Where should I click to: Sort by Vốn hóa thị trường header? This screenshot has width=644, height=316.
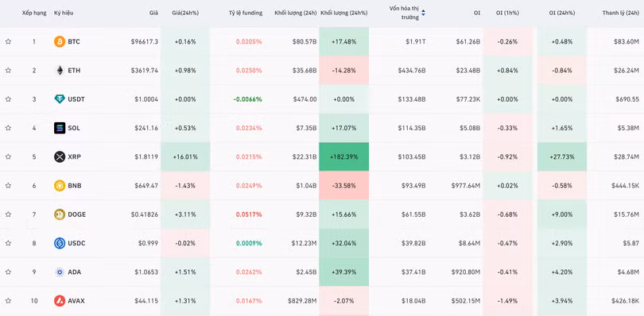click(x=404, y=13)
